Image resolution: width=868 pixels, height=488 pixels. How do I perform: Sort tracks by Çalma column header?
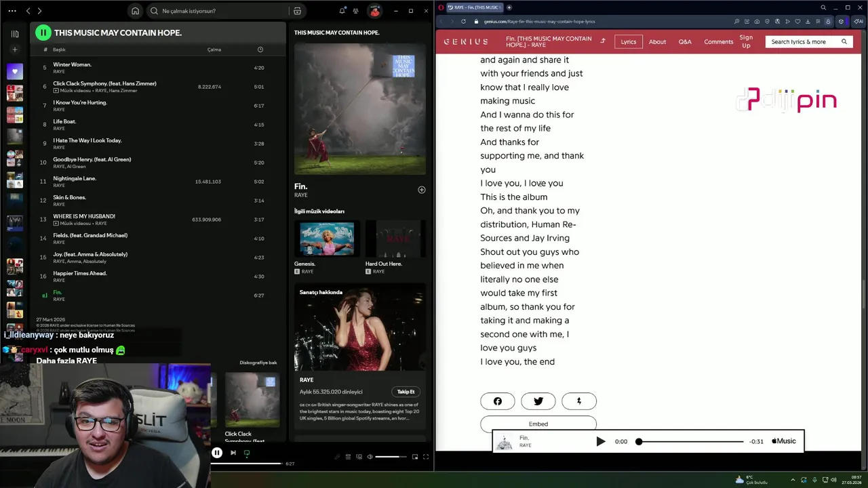(214, 49)
